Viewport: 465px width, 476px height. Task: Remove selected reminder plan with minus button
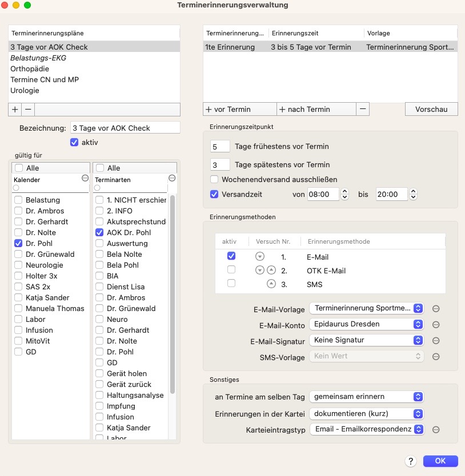28,109
